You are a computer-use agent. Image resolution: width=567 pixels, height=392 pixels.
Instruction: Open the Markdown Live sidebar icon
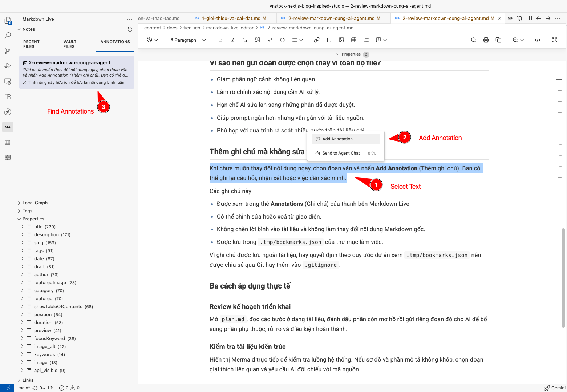pos(8,127)
